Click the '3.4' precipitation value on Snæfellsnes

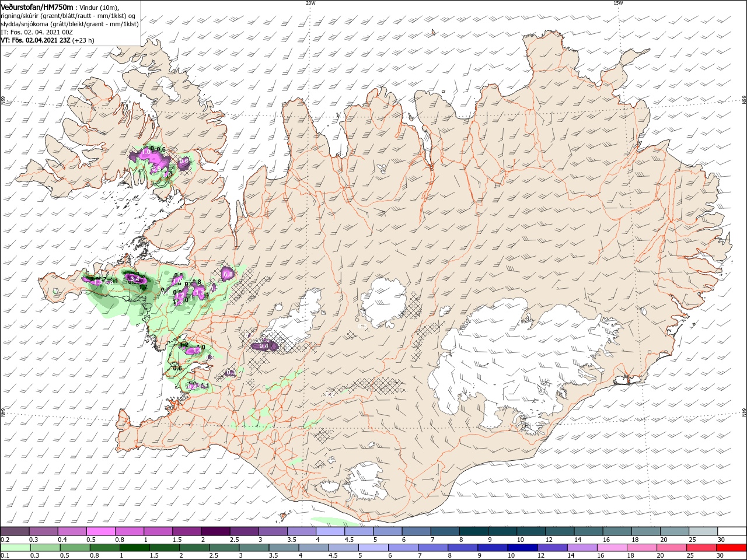[x=135, y=279]
